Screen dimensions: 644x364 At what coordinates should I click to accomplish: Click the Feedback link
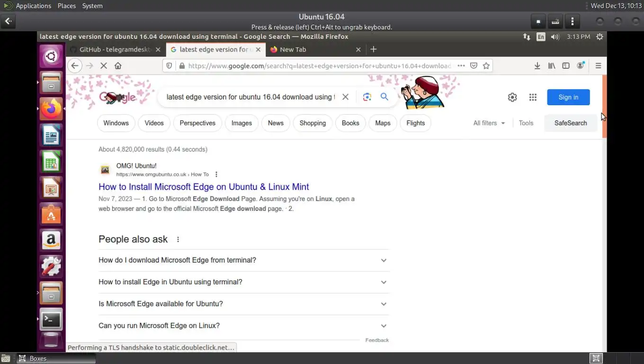(x=377, y=340)
